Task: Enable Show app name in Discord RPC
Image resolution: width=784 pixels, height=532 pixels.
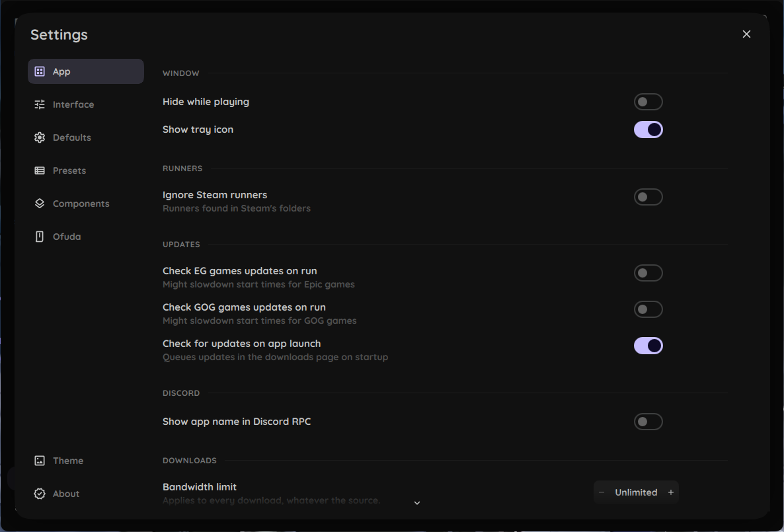Action: click(648, 422)
